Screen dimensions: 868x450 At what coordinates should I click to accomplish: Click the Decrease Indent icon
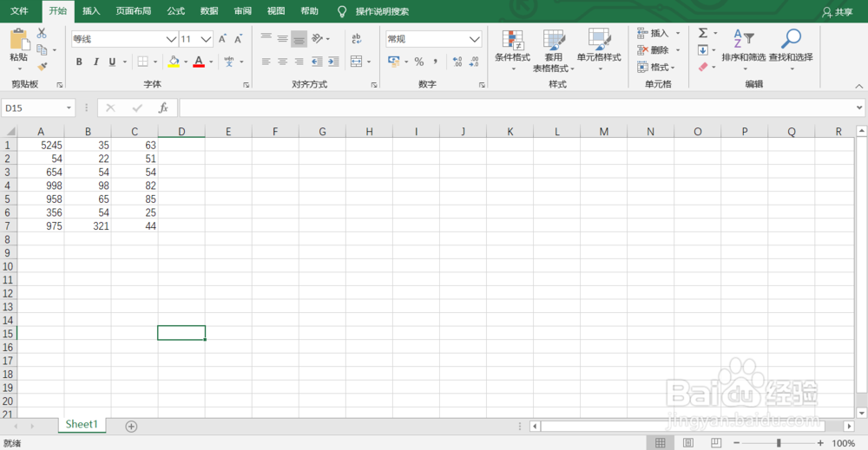317,62
